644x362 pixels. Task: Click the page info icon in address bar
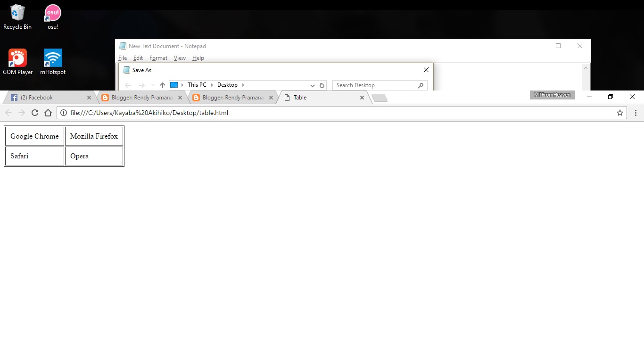coord(63,113)
